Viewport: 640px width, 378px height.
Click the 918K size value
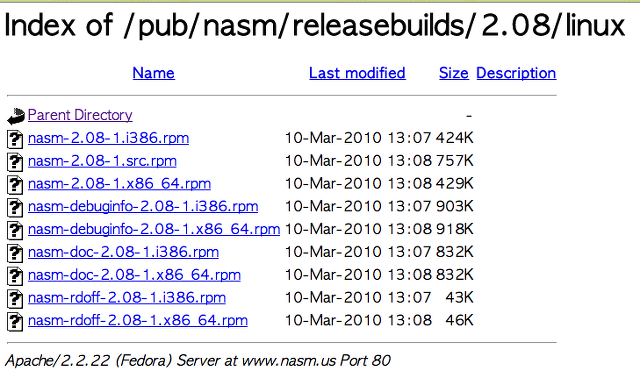[x=454, y=229]
